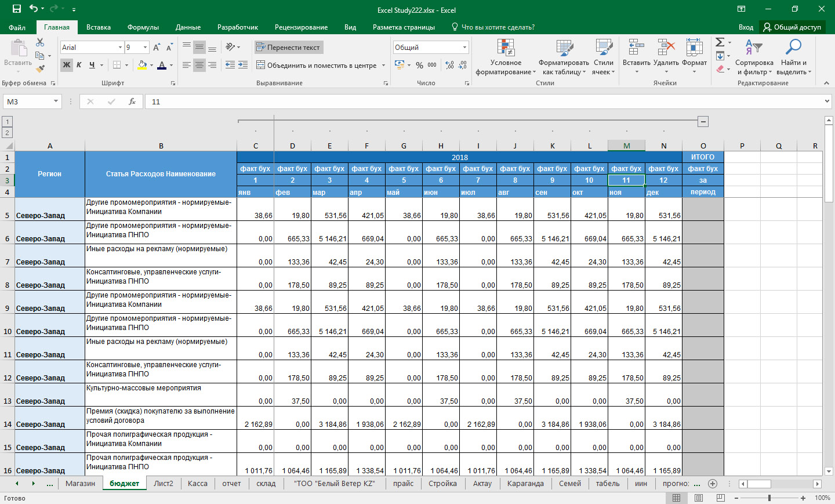Switch to the Данные ribbon tab
The image size is (835, 504).
(188, 27)
